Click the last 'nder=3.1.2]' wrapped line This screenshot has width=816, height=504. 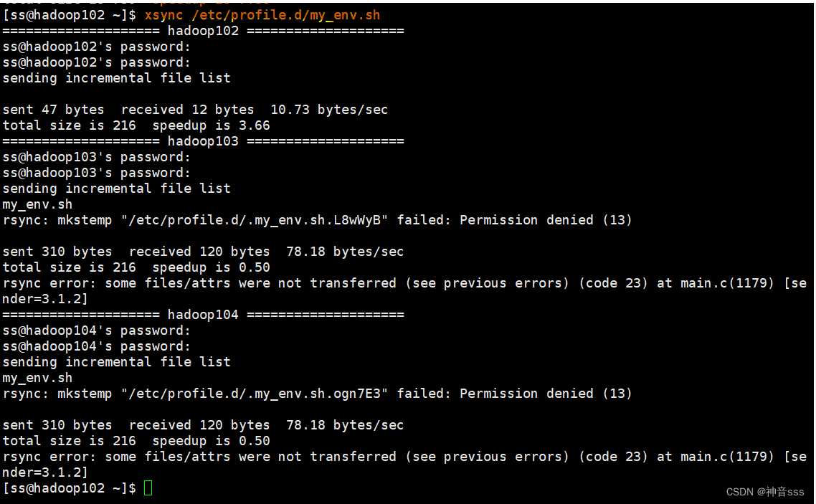click(x=45, y=472)
